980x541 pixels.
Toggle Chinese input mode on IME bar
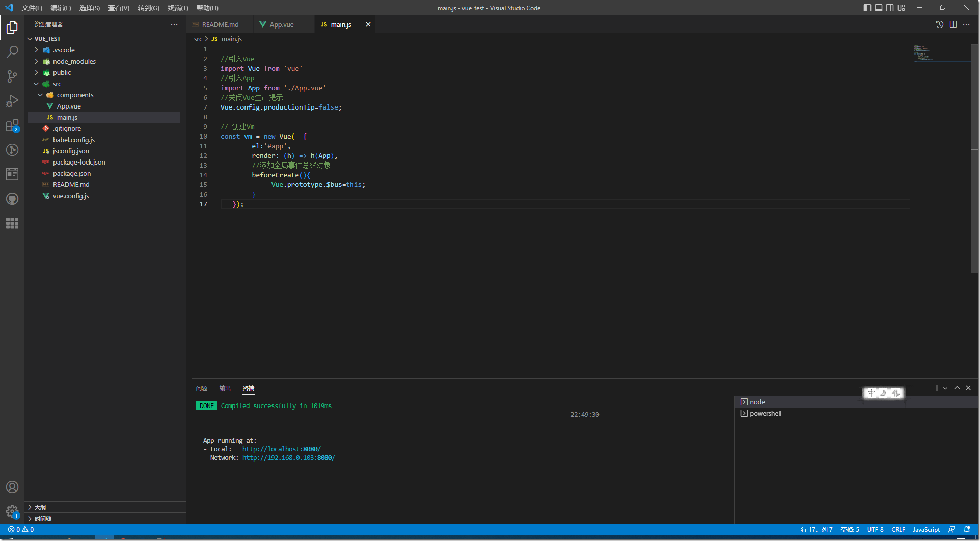click(x=872, y=393)
